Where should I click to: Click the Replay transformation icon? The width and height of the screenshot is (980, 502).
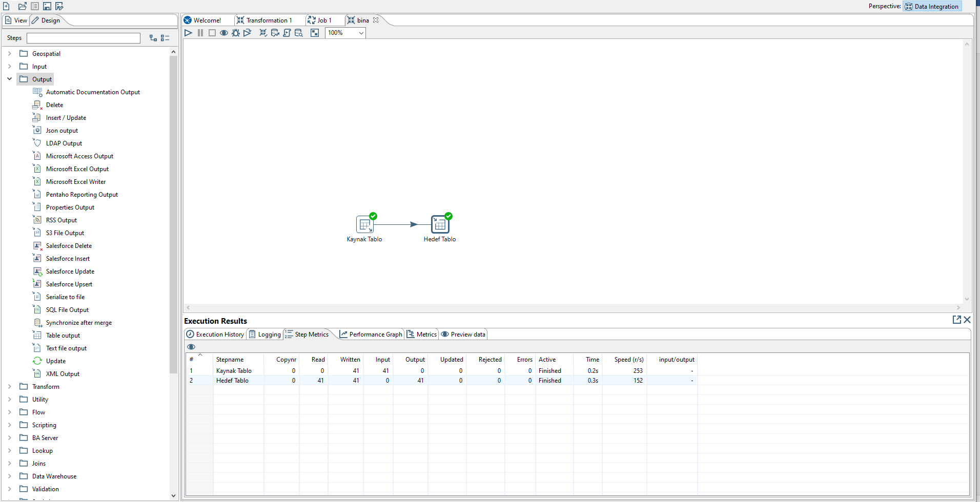(x=248, y=33)
